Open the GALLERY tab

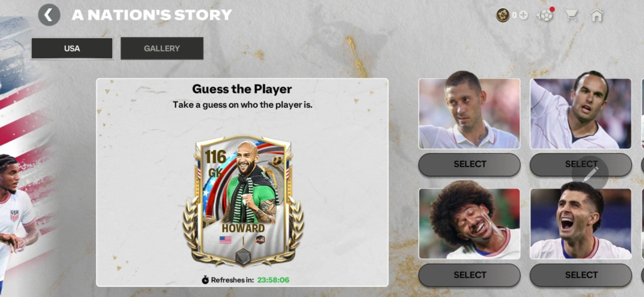[162, 48]
